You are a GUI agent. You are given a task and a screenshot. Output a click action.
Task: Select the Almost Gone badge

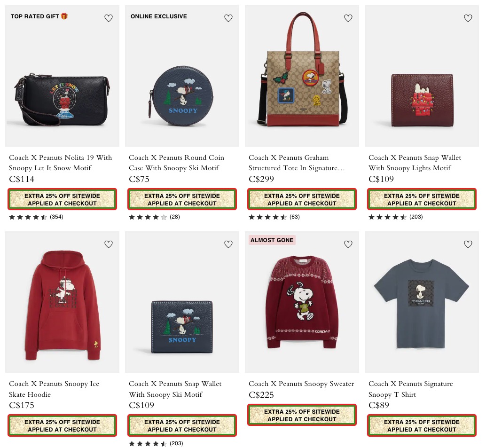[x=272, y=240]
